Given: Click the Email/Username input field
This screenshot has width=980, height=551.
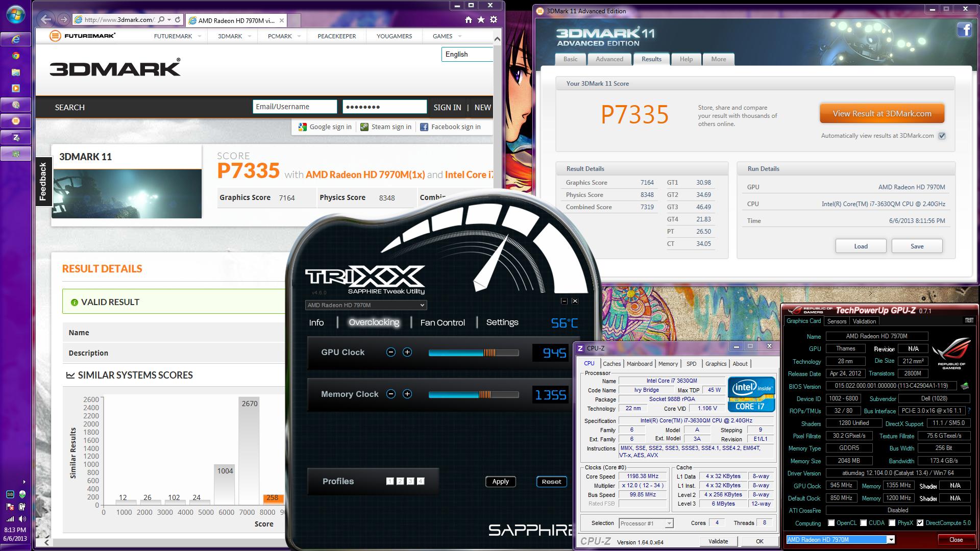Looking at the screenshot, I should (295, 107).
